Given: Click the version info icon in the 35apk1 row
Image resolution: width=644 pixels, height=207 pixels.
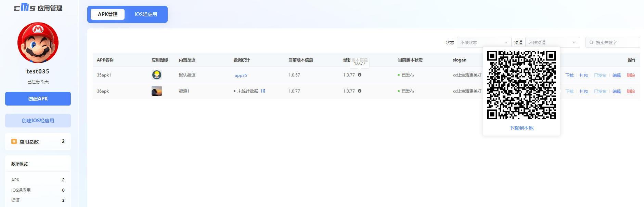Looking at the screenshot, I should (360, 75).
